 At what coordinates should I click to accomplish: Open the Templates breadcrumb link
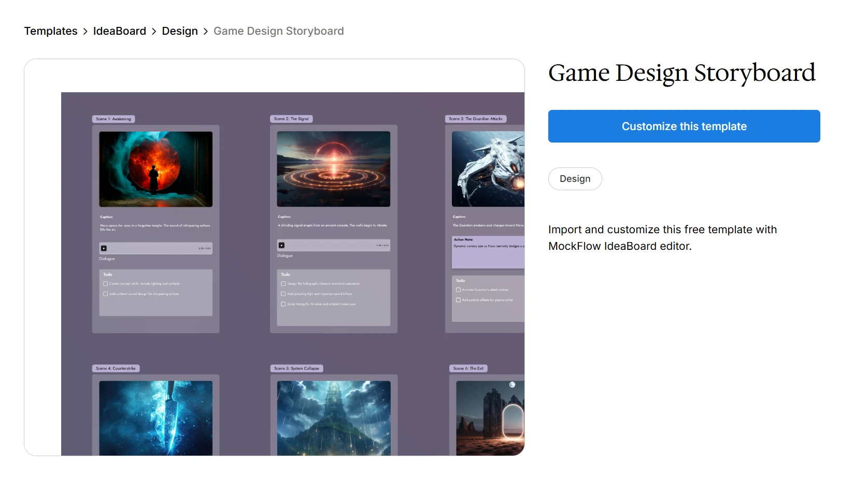point(51,31)
